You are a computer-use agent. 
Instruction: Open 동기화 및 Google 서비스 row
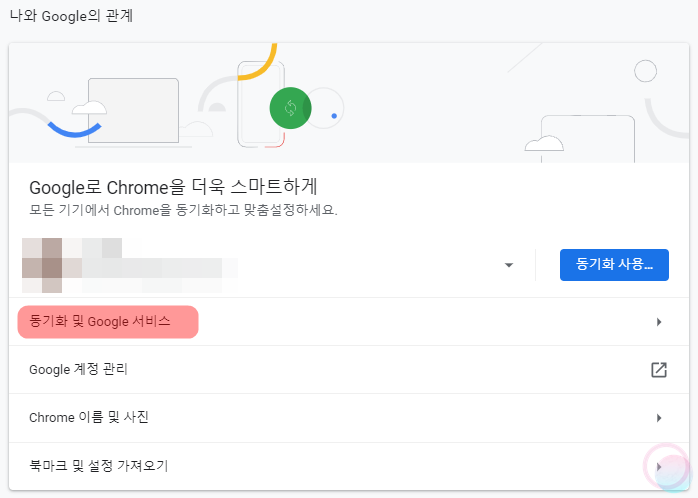(349, 322)
